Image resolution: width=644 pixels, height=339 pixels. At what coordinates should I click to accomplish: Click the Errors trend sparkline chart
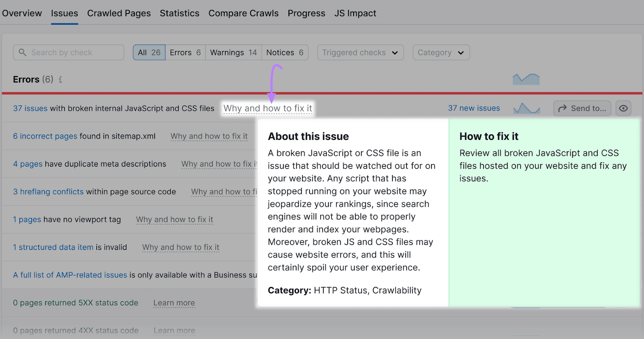(x=526, y=79)
